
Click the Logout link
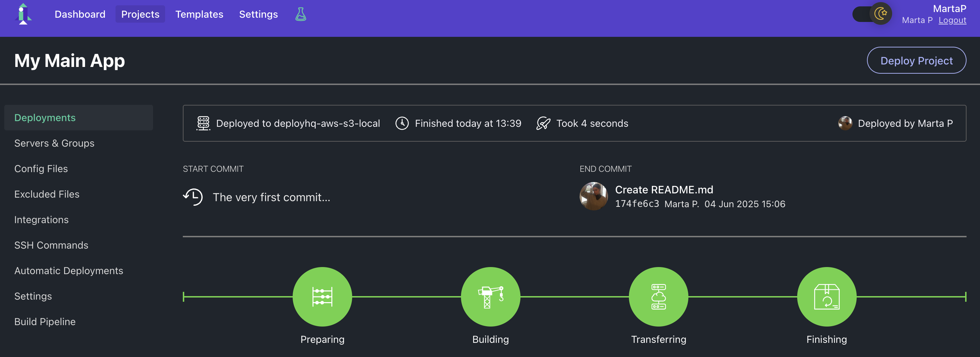tap(952, 20)
